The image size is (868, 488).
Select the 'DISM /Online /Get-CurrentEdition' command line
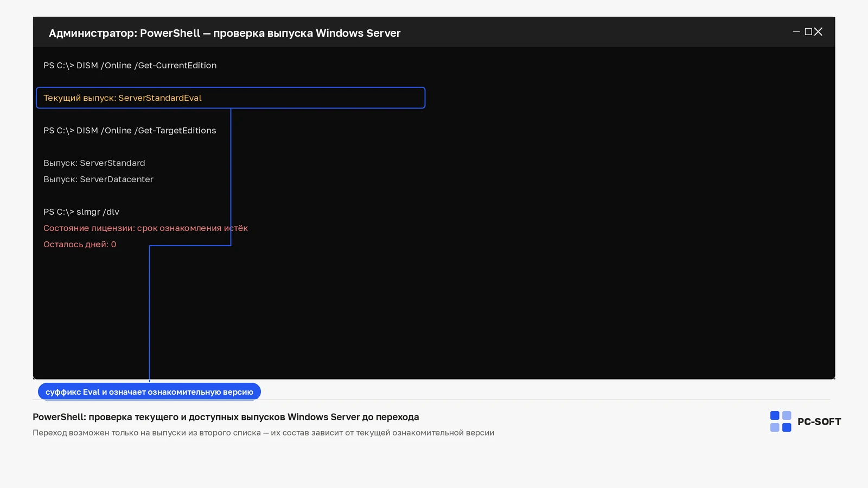click(130, 66)
